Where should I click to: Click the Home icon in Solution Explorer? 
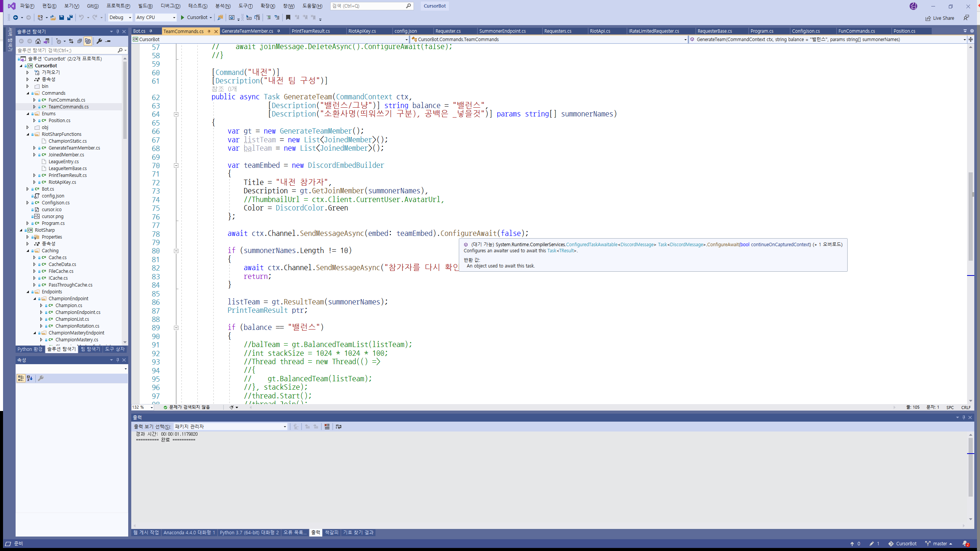(38, 41)
